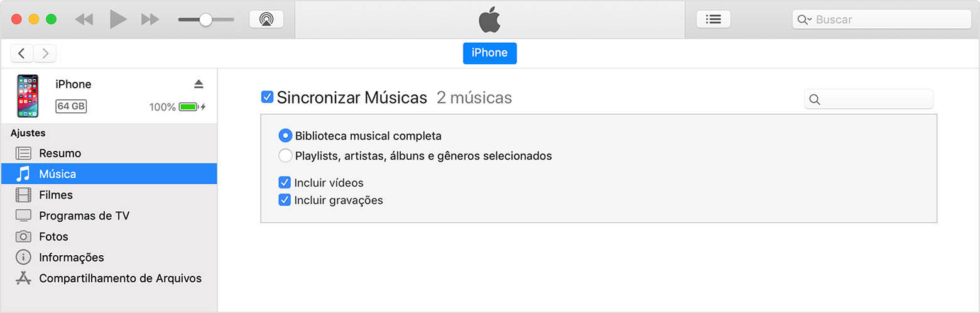Toggle the Incluir vídeos checkbox
Screen dimensions: 980x313
[x=285, y=183]
